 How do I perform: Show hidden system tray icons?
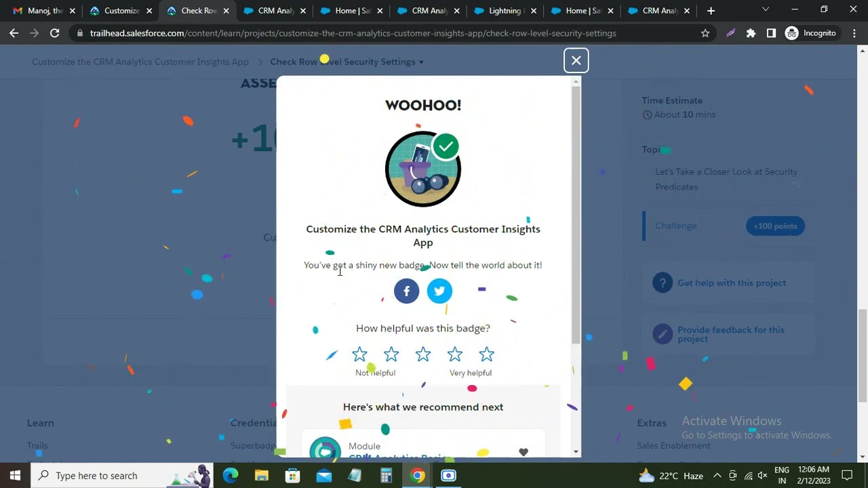717,475
